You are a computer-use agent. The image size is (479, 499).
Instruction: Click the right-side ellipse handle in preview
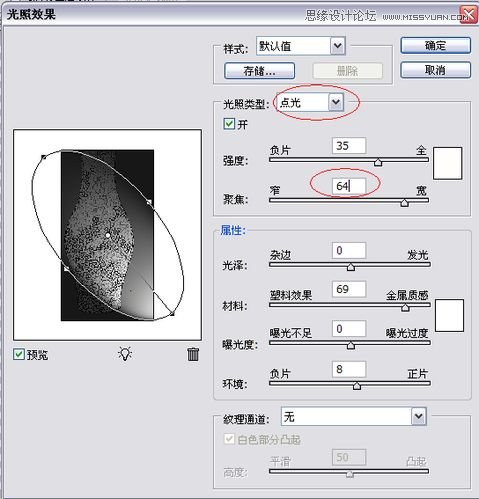[x=149, y=202]
